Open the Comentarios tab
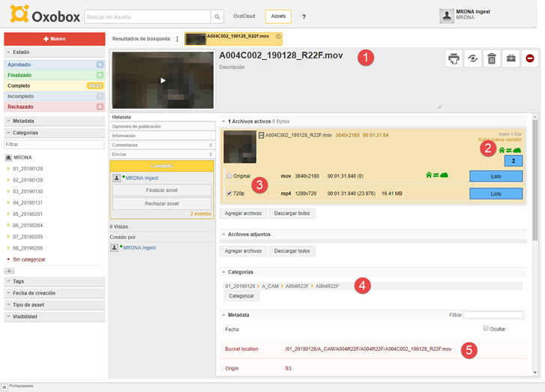The image size is (545, 392). tap(163, 145)
